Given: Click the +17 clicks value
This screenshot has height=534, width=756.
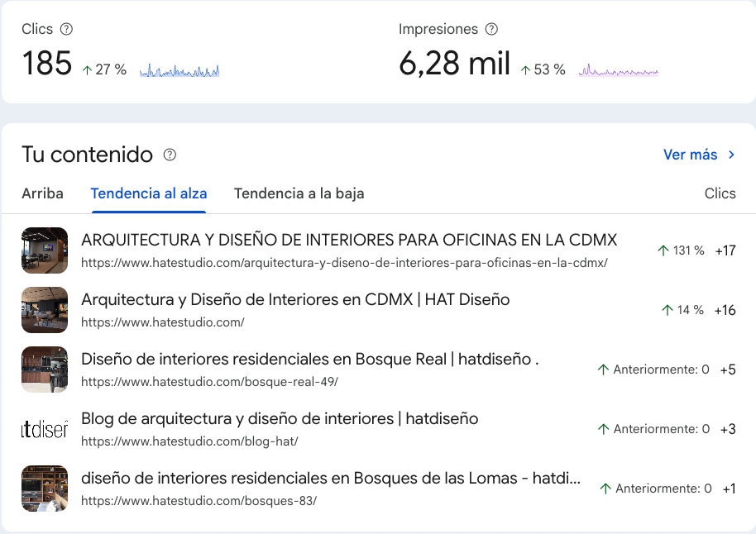Looking at the screenshot, I should pyautogui.click(x=725, y=250).
